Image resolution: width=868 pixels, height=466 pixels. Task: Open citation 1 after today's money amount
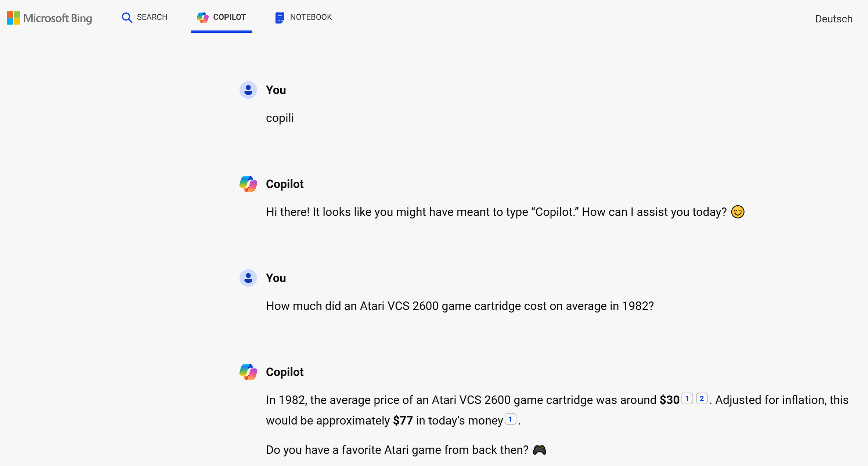510,419
